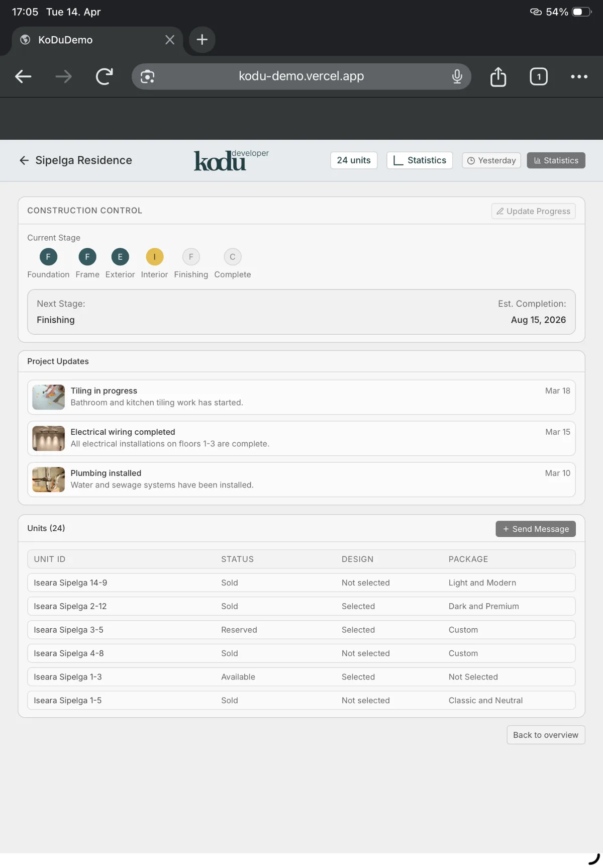Click Send Message button

(x=536, y=529)
